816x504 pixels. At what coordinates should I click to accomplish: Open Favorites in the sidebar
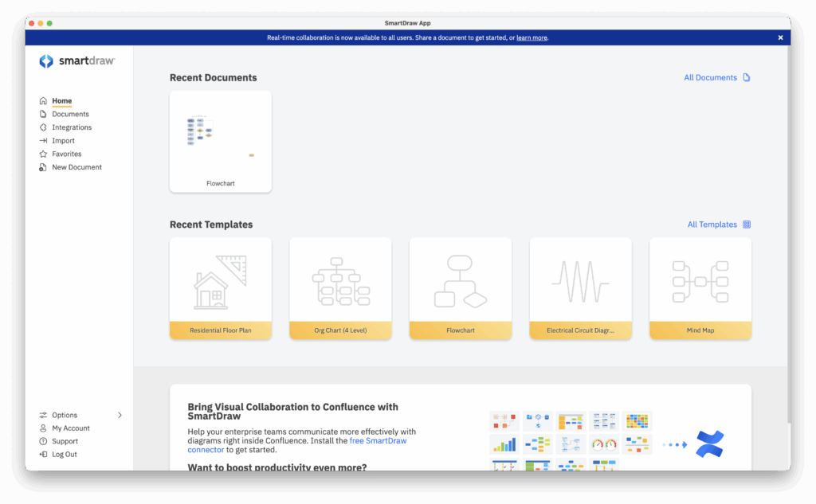(67, 154)
